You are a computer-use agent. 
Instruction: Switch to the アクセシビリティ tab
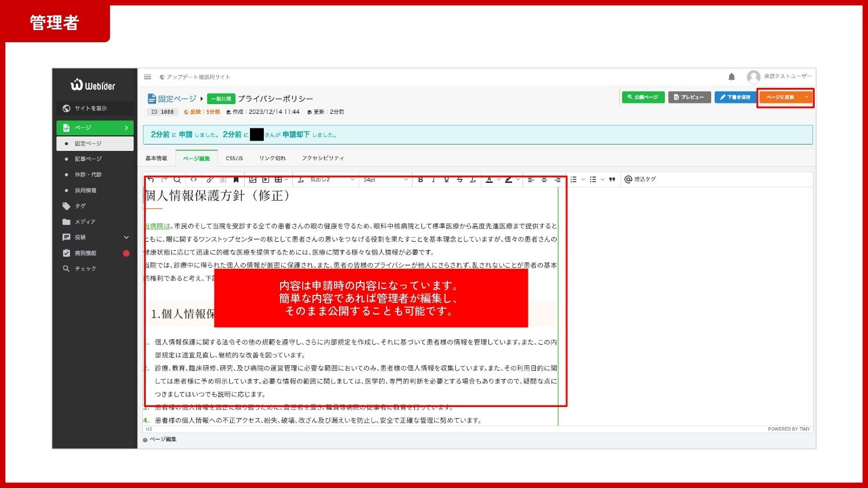point(322,158)
